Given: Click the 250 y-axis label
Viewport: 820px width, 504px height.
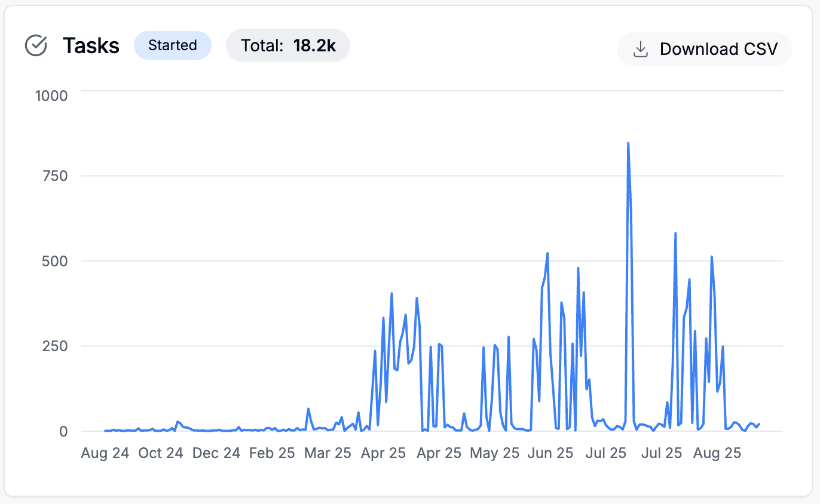Looking at the screenshot, I should click(56, 346).
